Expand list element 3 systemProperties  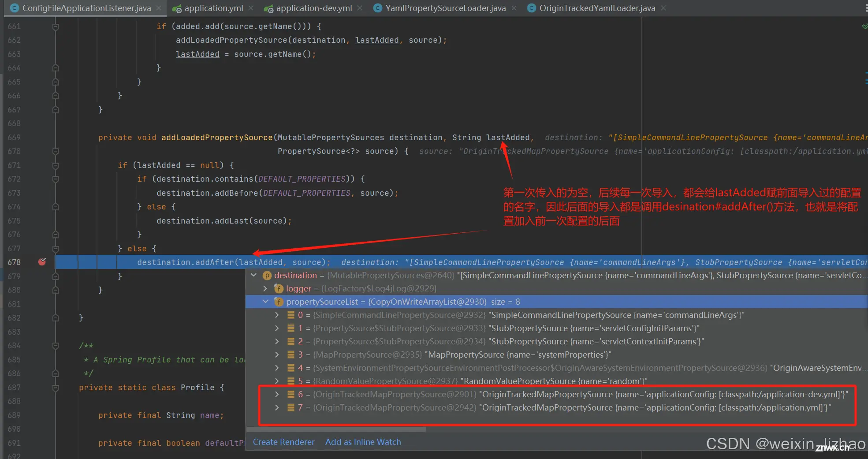pos(277,355)
